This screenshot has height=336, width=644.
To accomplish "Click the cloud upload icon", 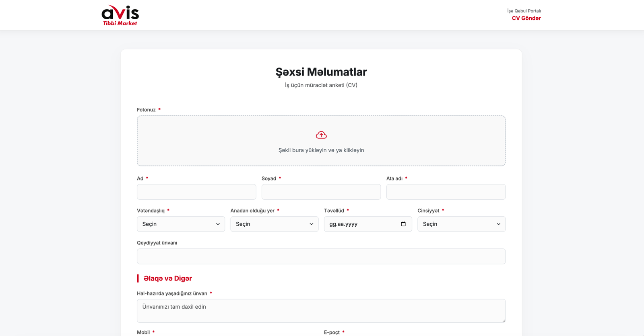I will [x=321, y=135].
